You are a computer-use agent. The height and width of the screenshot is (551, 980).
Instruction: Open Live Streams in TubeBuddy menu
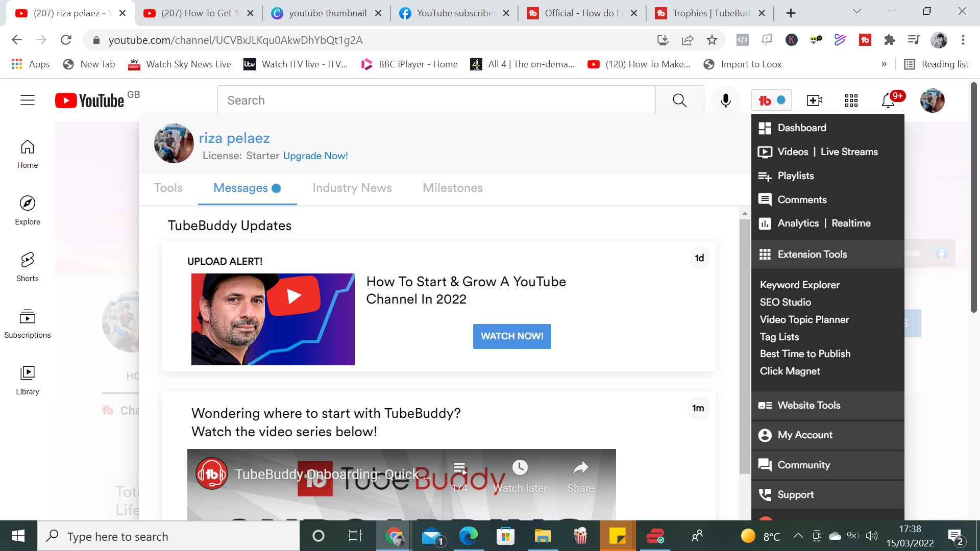[849, 152]
